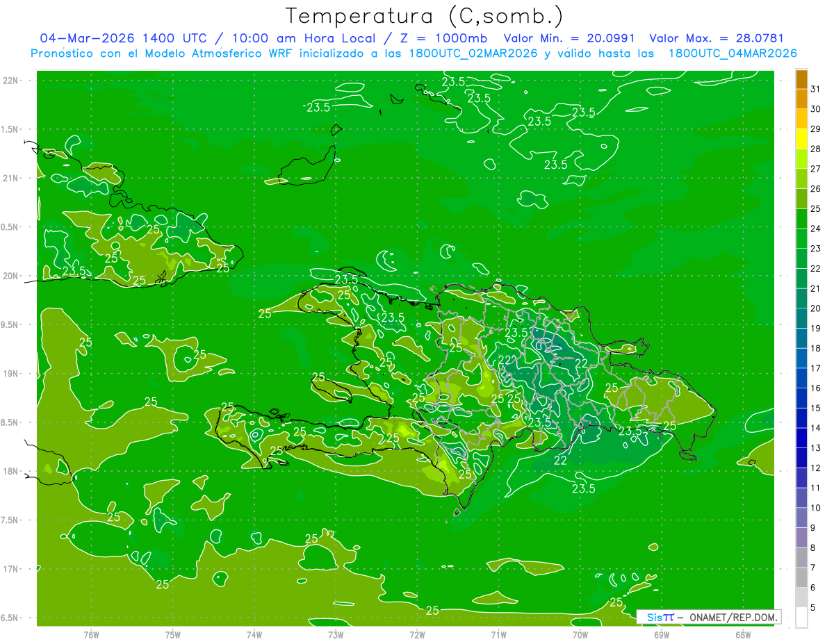Click the "17N" latitude axis label
The width and height of the screenshot is (834, 644).
point(12,569)
